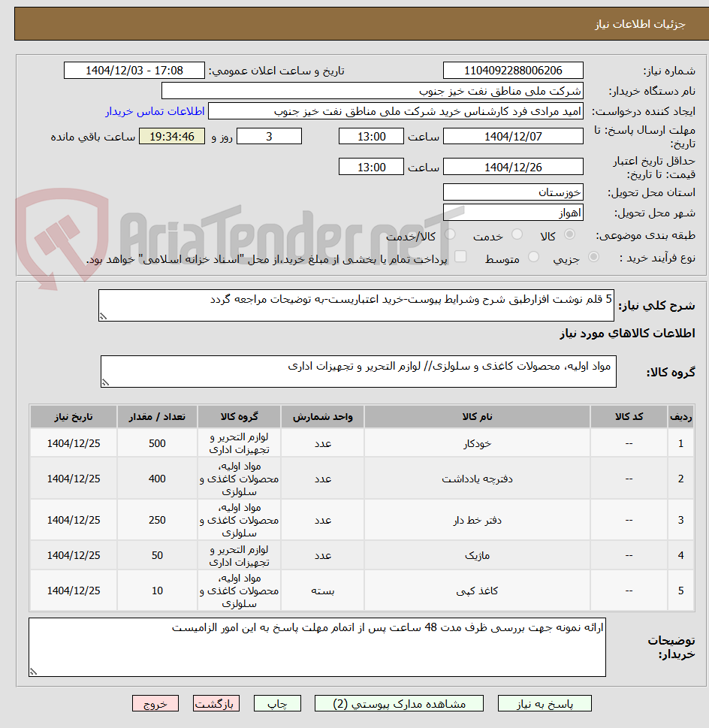Viewport: 709px width, 728px height.
Task: Select the کالا/خدمت radio button
Action: point(450,234)
